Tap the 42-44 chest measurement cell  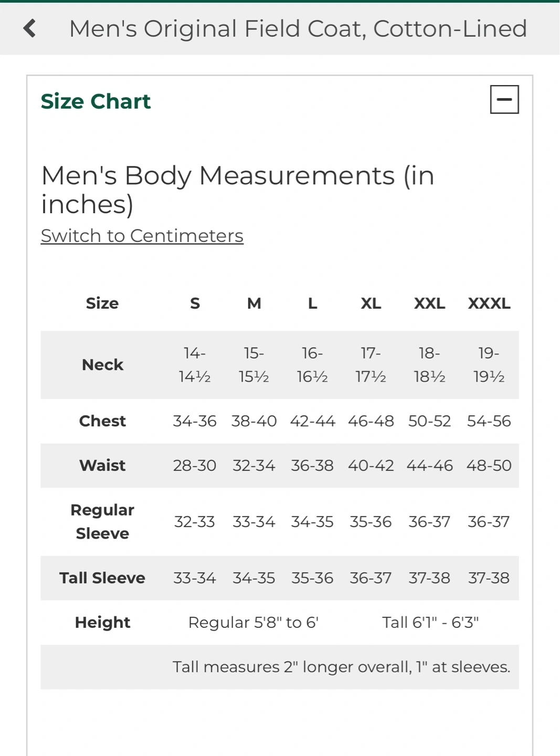[x=312, y=421]
